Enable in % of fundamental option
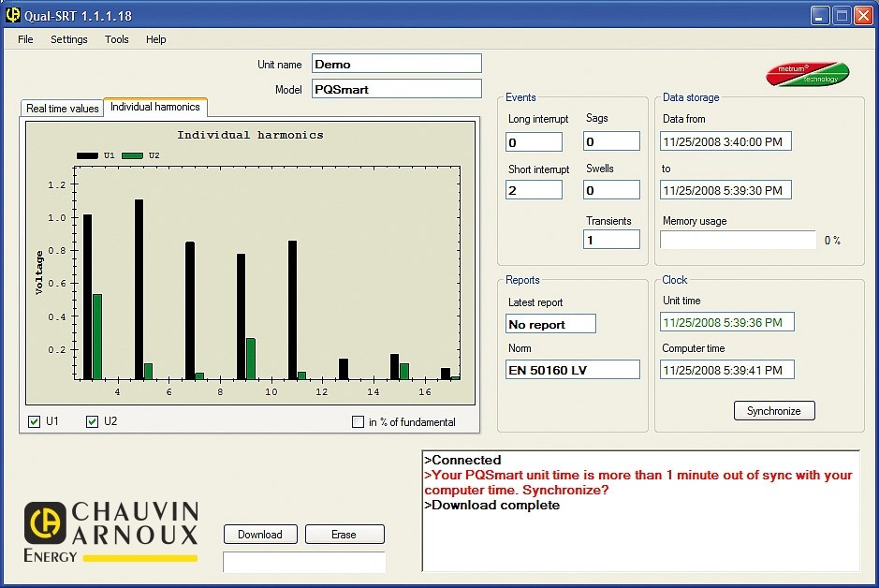879x588 pixels. tap(358, 421)
